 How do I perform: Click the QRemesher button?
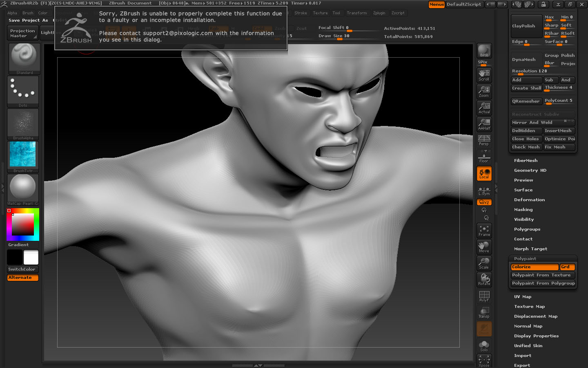coord(526,101)
